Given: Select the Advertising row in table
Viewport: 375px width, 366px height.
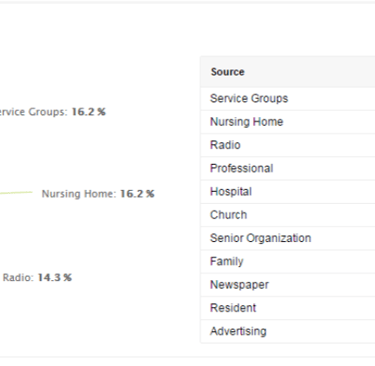Looking at the screenshot, I should (288, 331).
